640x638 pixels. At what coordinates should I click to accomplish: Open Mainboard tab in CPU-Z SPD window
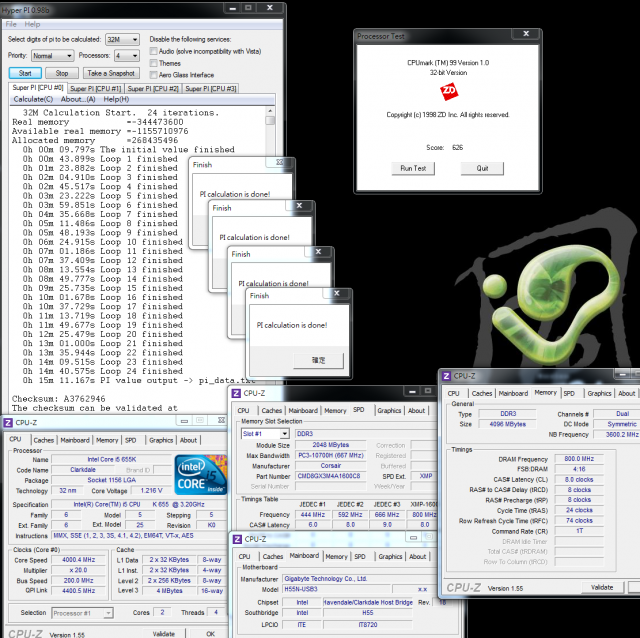click(x=303, y=411)
